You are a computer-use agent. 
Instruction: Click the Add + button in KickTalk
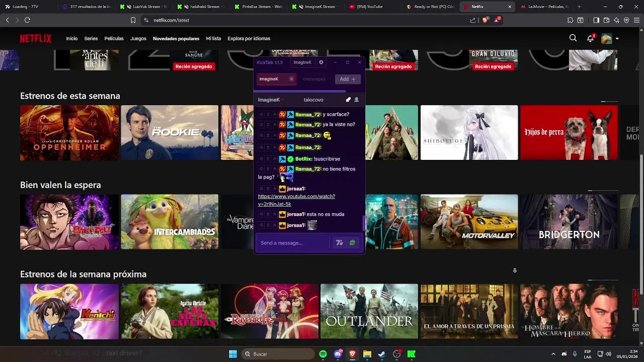coord(348,79)
